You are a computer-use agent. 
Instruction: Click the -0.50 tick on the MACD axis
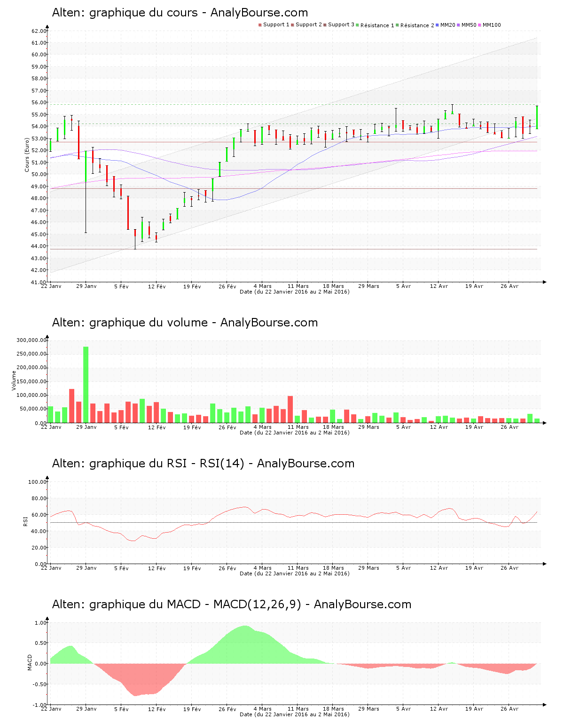click(39, 684)
